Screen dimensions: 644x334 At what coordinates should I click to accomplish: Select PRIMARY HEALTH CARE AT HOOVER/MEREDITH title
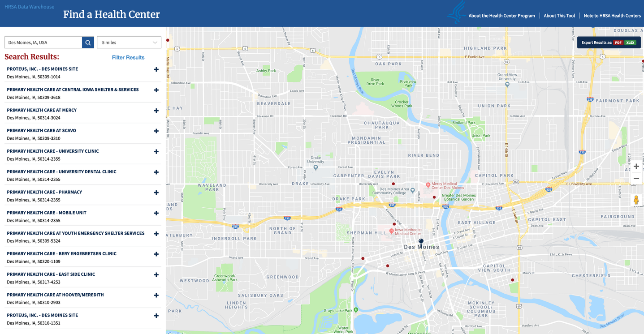(x=55, y=295)
